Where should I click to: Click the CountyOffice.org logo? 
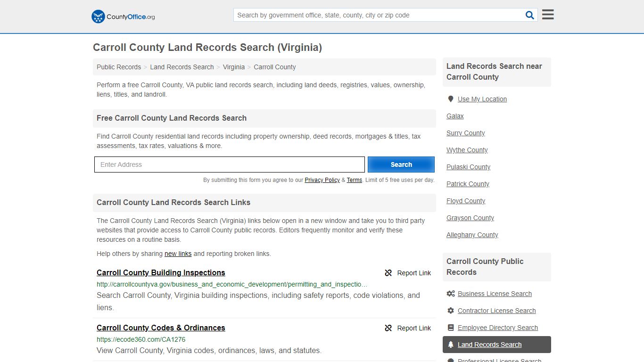click(123, 16)
